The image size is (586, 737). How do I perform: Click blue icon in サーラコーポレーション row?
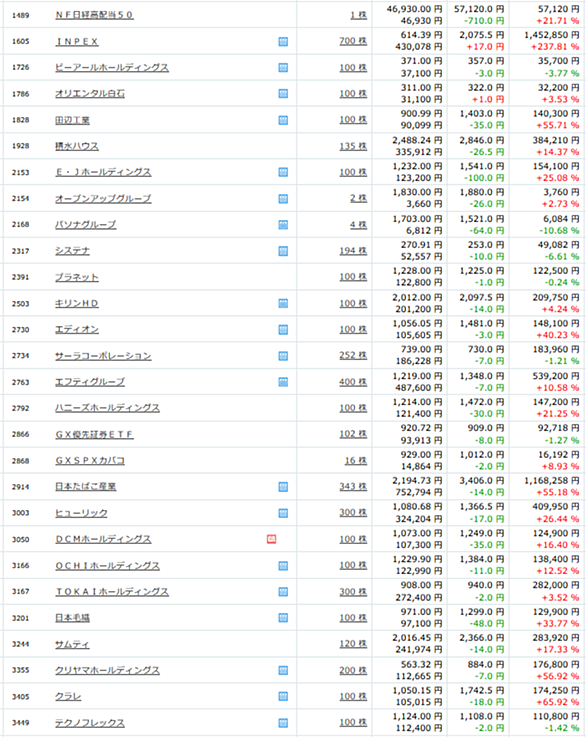[283, 356]
